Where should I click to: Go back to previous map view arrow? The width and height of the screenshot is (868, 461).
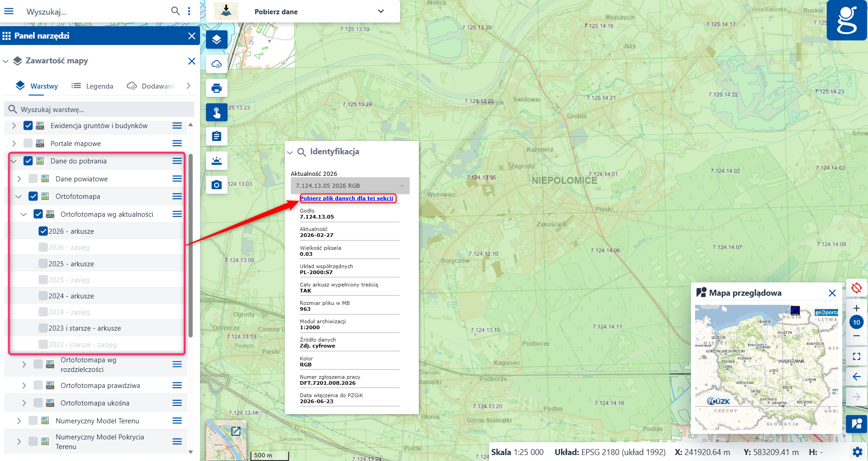pyautogui.click(x=856, y=377)
